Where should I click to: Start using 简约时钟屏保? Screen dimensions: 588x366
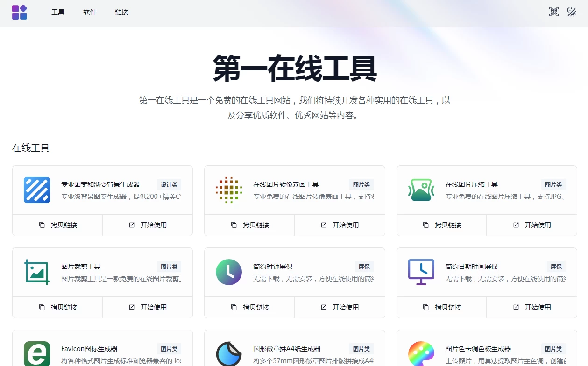coord(340,307)
